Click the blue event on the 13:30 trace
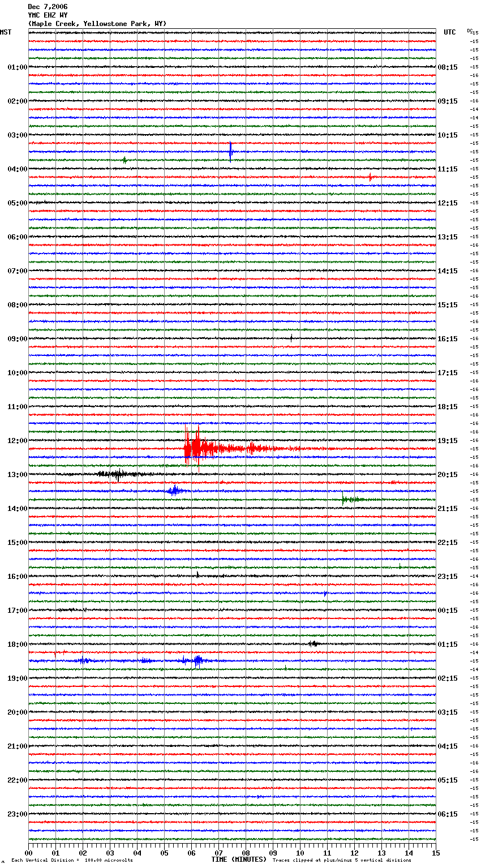The height and width of the screenshot is (868, 481). (174, 491)
